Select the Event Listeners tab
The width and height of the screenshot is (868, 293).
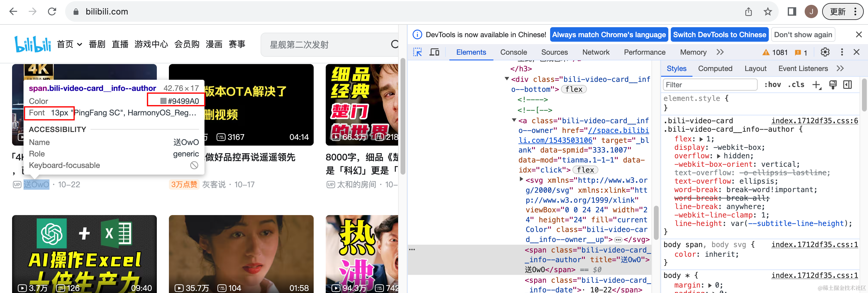(803, 69)
